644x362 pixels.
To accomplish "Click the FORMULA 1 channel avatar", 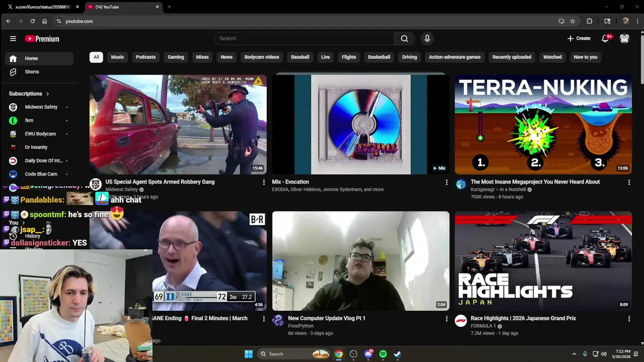I will (461, 321).
